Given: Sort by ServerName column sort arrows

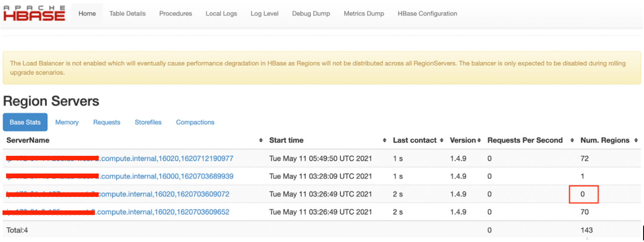Looking at the screenshot, I should (x=260, y=140).
